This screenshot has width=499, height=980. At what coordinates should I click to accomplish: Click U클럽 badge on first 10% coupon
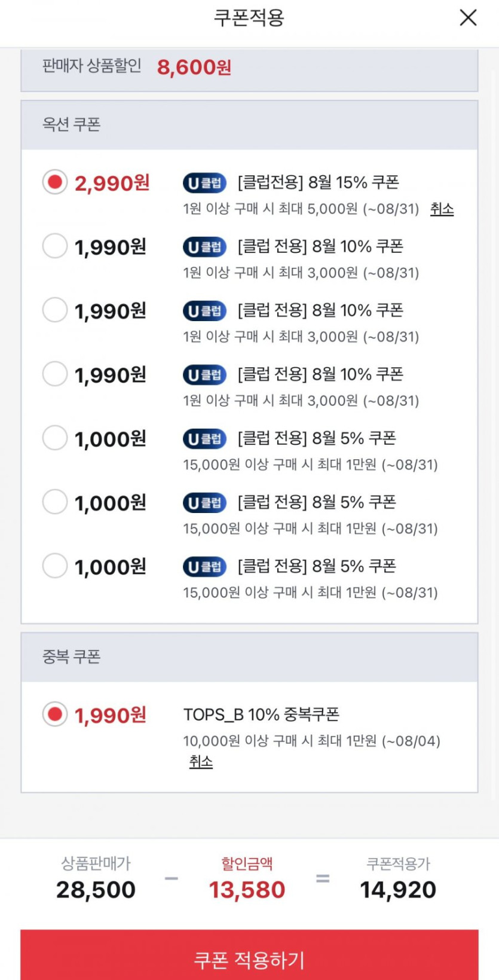tap(204, 247)
